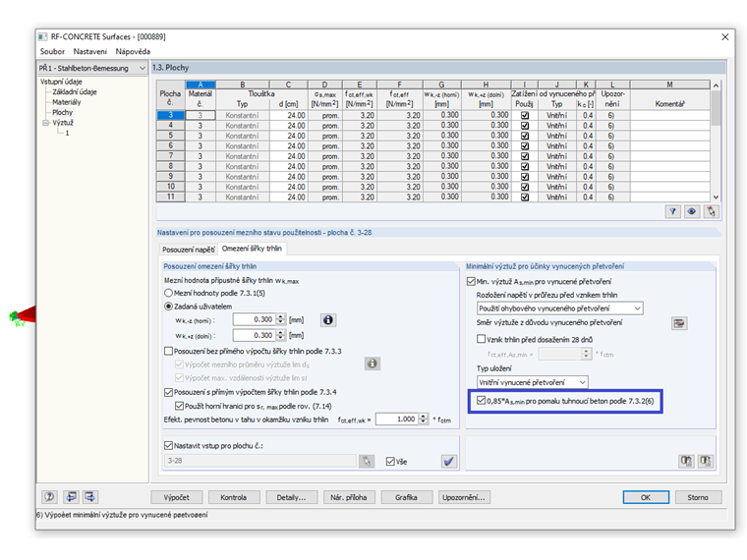Open Použití ohybového vynuceného přetvoření dropdown

(x=560, y=308)
